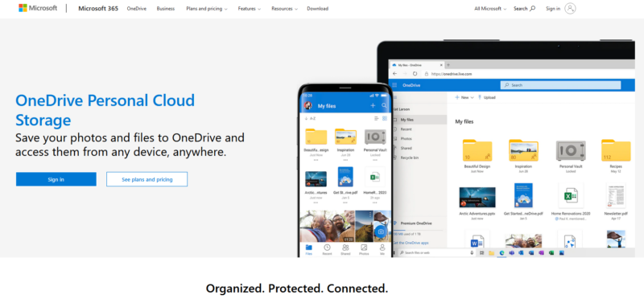This screenshot has height=303, width=644.
Task: Open the OneDrive app launcher grid
Action: tap(394, 85)
